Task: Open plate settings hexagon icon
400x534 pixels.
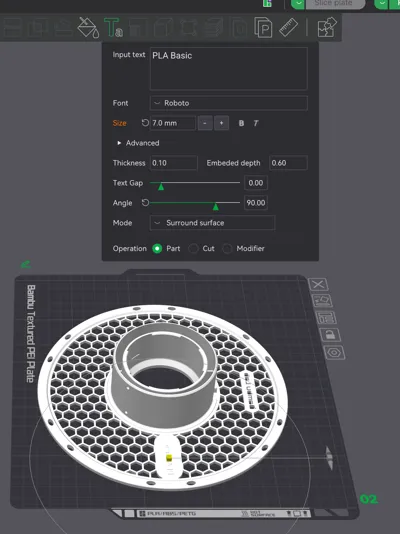Action: [x=334, y=352]
